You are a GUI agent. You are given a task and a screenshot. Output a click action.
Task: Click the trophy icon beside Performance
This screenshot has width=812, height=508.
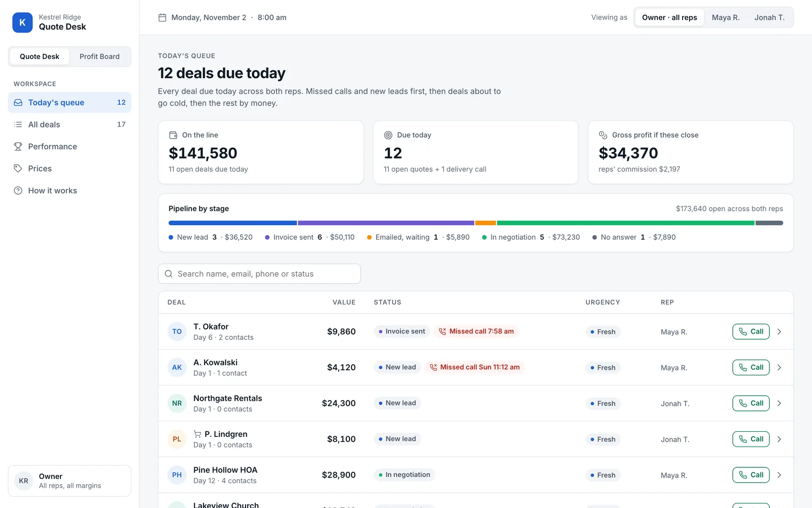tap(18, 146)
